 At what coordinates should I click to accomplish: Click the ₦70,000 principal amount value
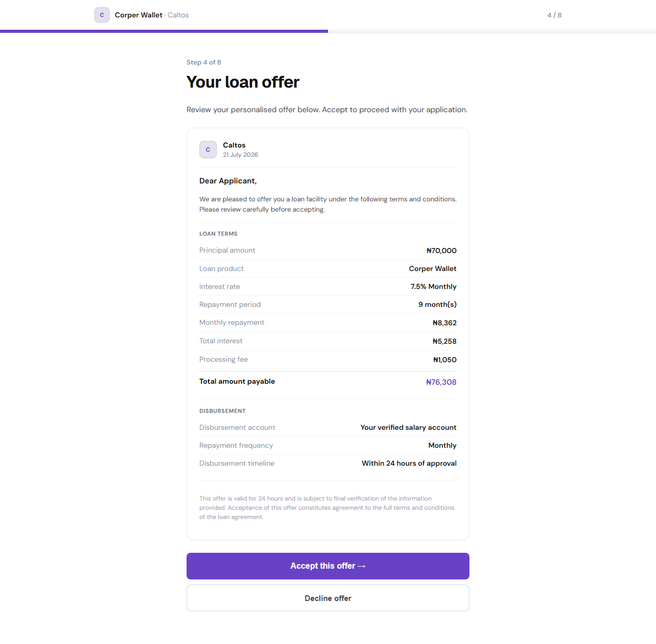pyautogui.click(x=442, y=251)
